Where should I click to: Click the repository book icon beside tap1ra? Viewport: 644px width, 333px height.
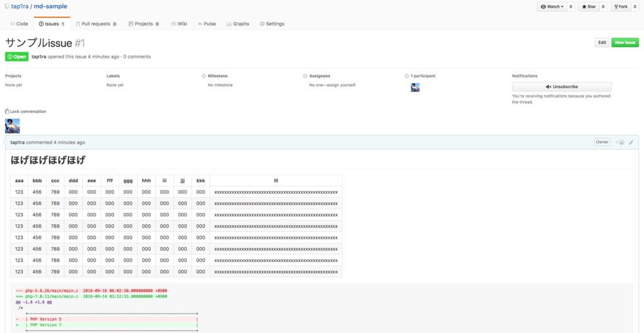(8, 6)
